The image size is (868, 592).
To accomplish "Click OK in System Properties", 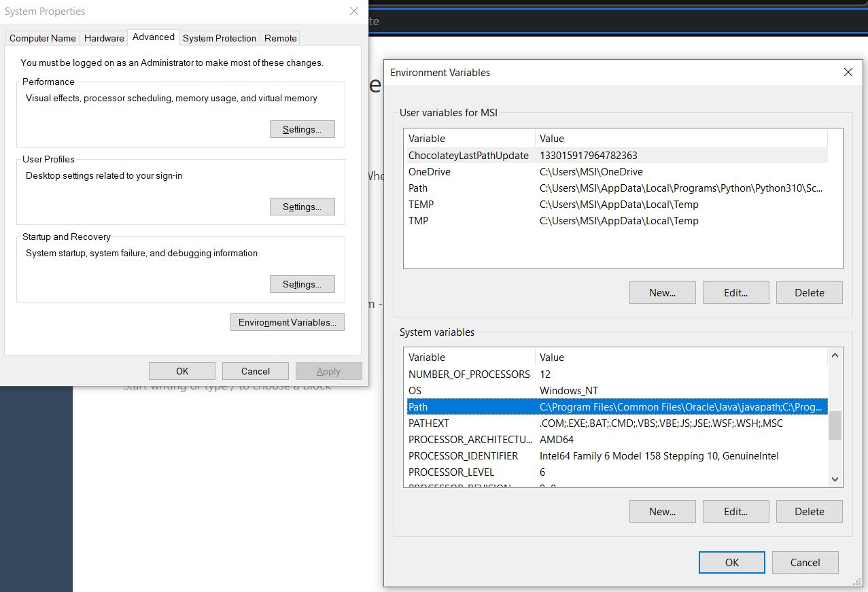I will pos(182,371).
